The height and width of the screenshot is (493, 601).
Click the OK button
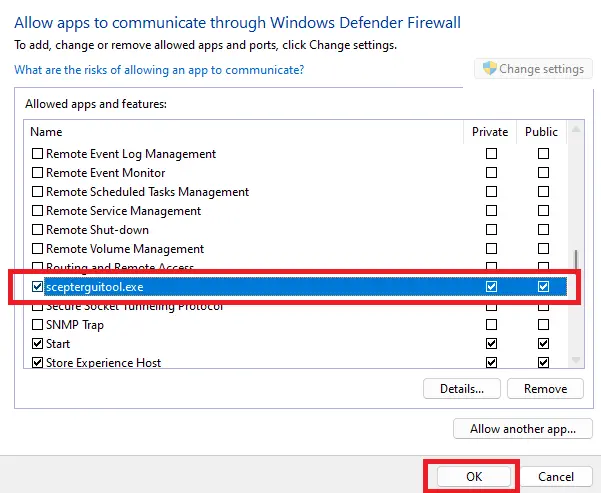click(474, 477)
